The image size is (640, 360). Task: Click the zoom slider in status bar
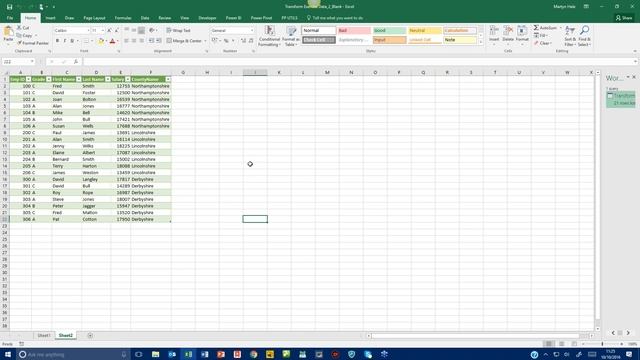[602, 344]
